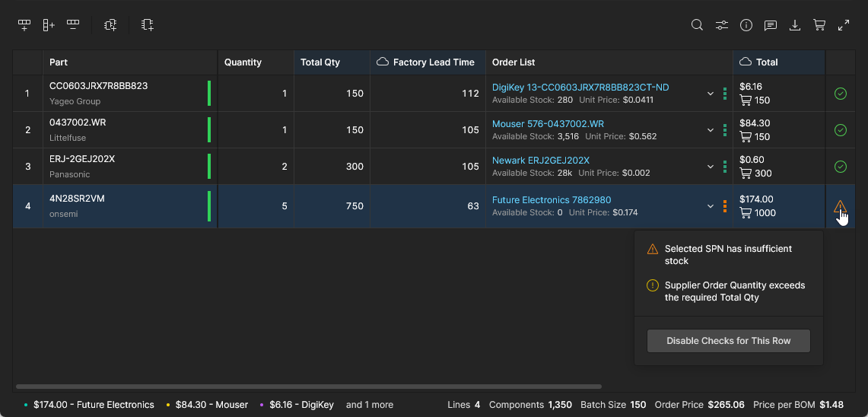The width and height of the screenshot is (868, 417).
Task: Click the info circle icon
Action: click(746, 25)
